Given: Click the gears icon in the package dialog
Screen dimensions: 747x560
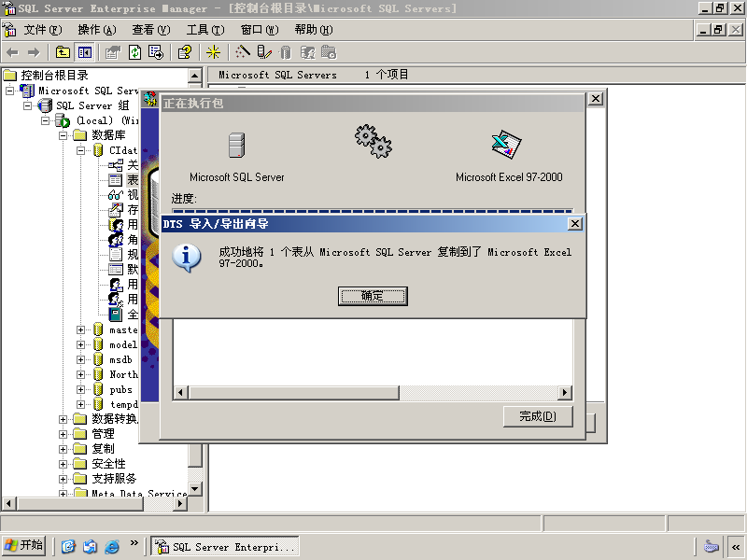Looking at the screenshot, I should 373,142.
